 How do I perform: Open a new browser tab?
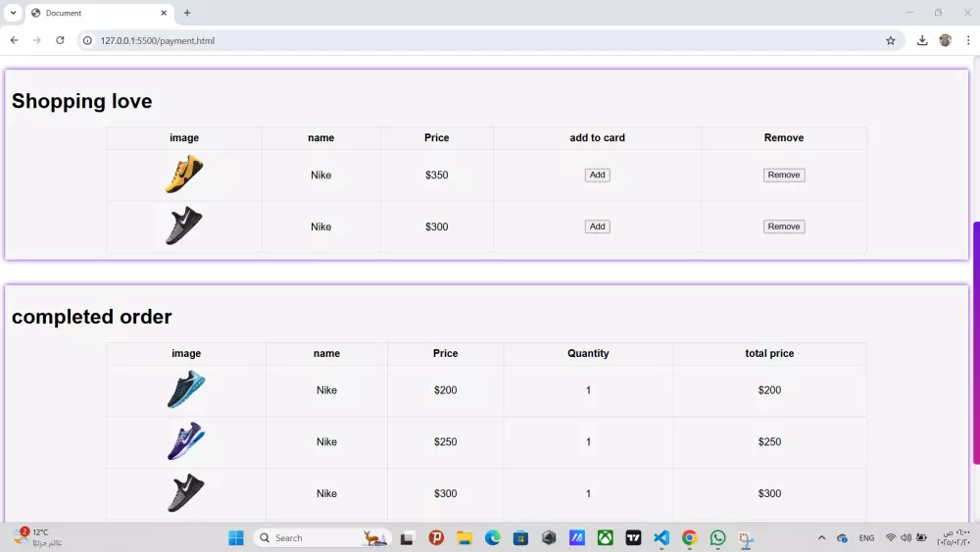[187, 13]
